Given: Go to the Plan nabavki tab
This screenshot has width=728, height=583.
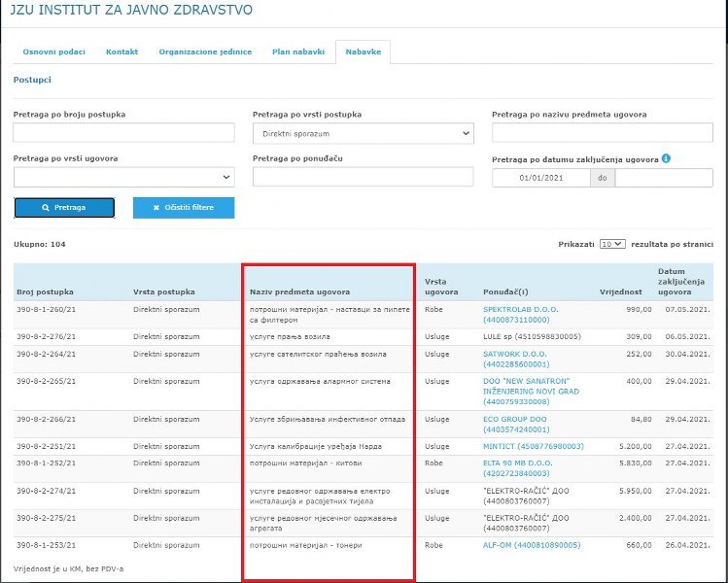Looking at the screenshot, I should [297, 51].
